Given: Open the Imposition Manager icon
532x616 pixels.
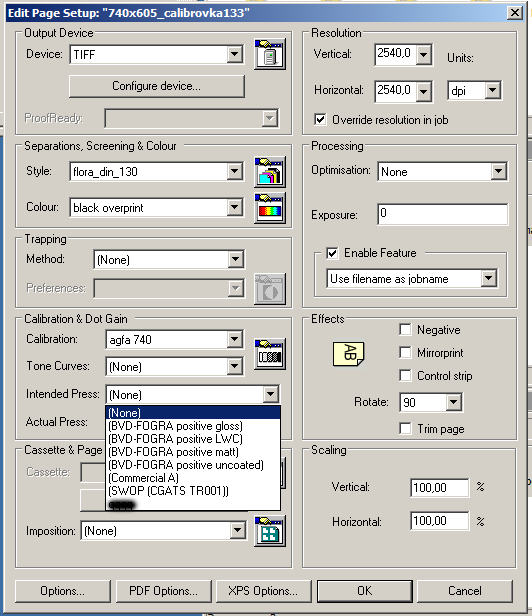Looking at the screenshot, I should tap(270, 531).
